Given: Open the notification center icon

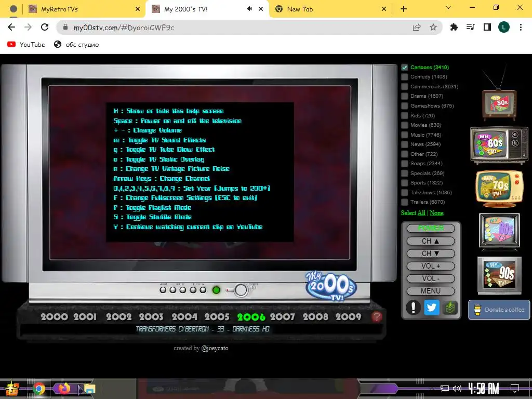Looking at the screenshot, I should (515, 389).
